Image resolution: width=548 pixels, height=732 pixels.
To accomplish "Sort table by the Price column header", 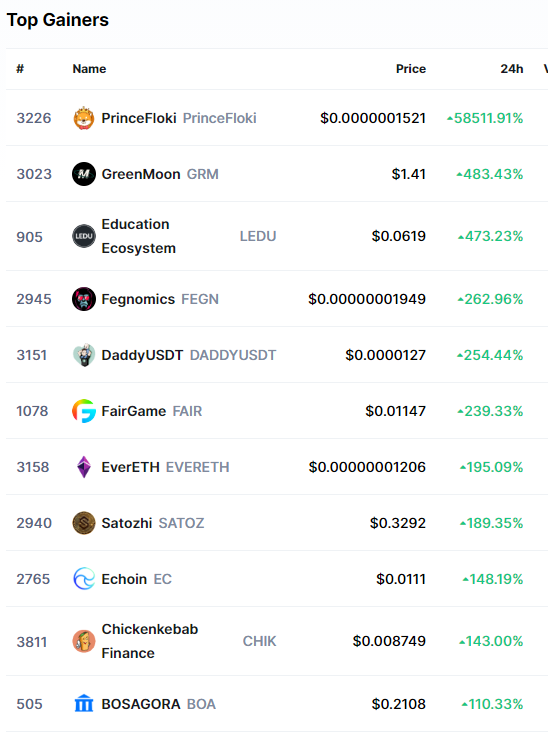I will coord(411,69).
